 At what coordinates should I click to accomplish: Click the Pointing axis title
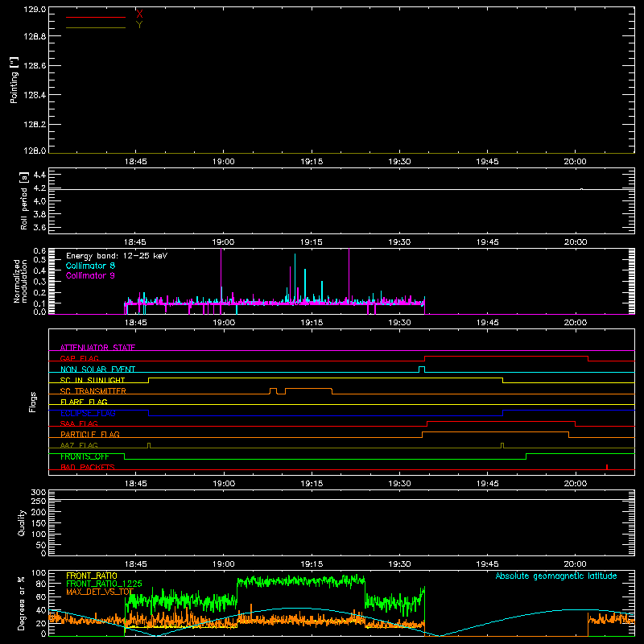click(14, 80)
